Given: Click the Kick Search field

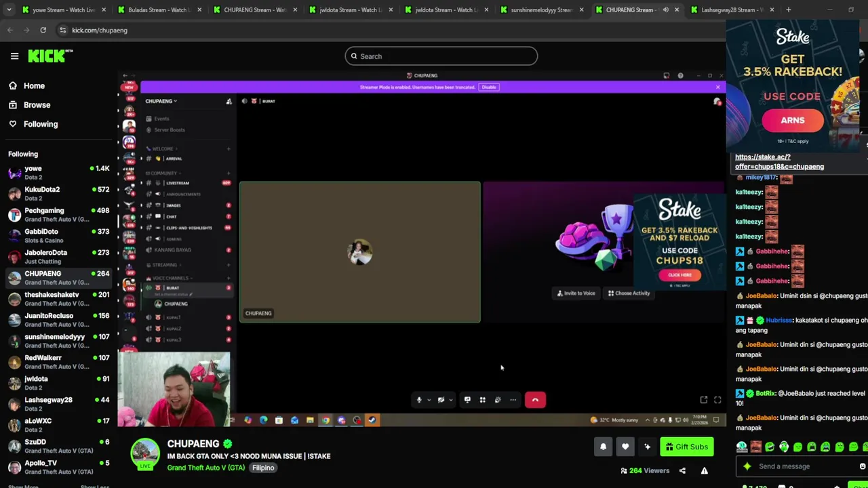Looking at the screenshot, I should [x=441, y=56].
